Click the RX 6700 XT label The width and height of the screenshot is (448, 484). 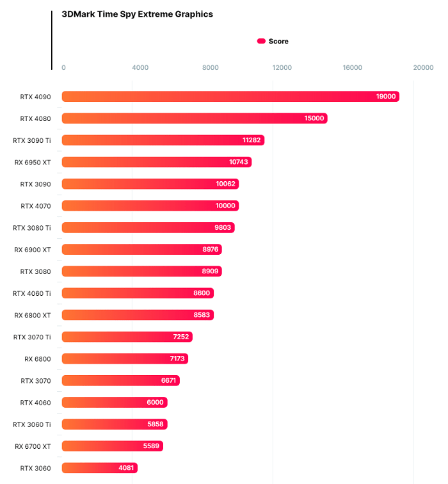[x=33, y=446]
